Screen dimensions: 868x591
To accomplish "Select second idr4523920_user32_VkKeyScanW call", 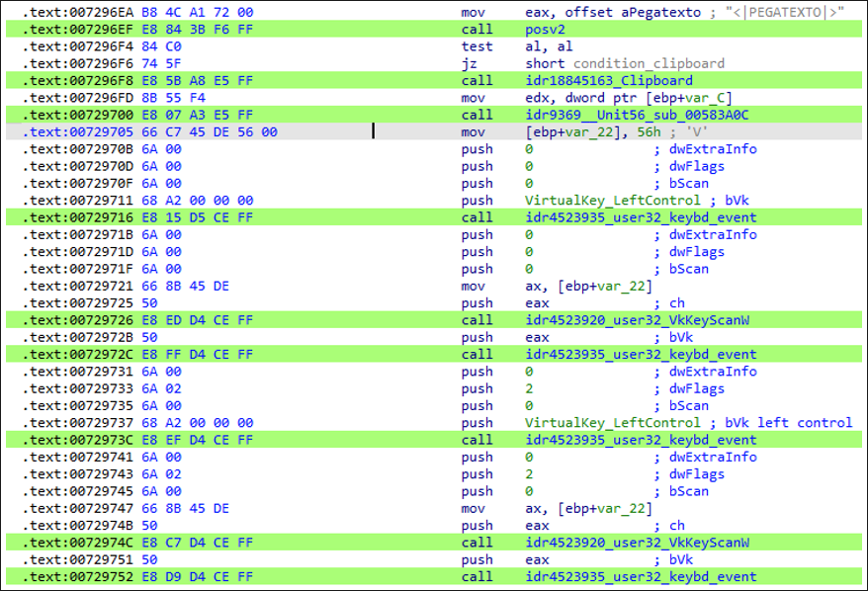I will click(x=638, y=543).
